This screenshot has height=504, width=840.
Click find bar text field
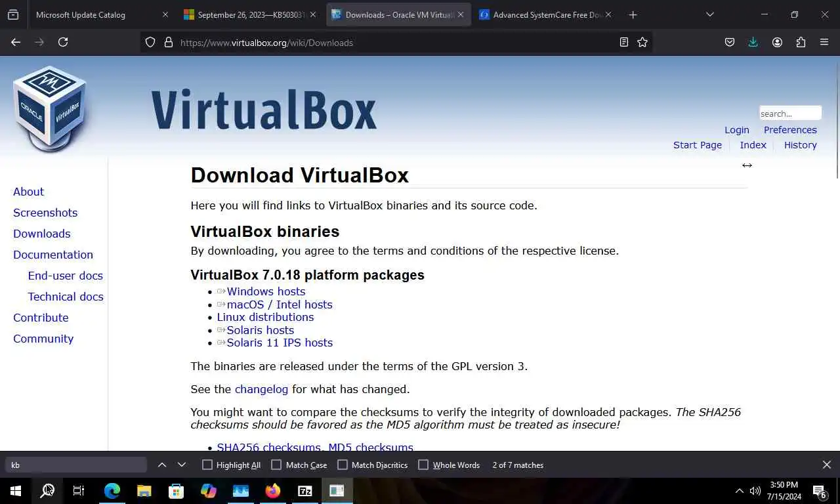click(76, 465)
